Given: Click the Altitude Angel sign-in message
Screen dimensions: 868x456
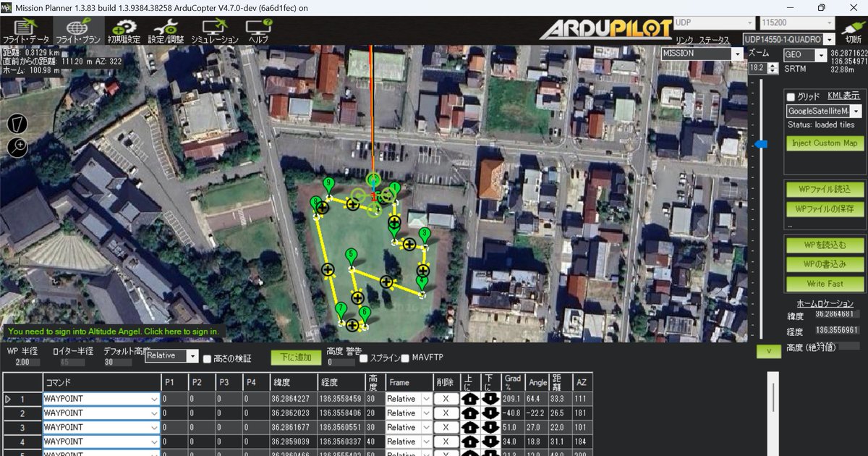Looking at the screenshot, I should coord(114,332).
